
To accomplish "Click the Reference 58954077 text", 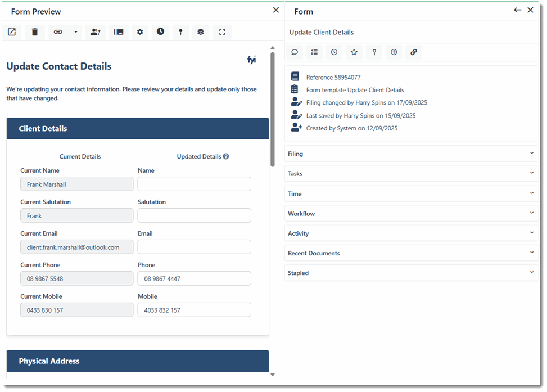I will click(x=333, y=78).
